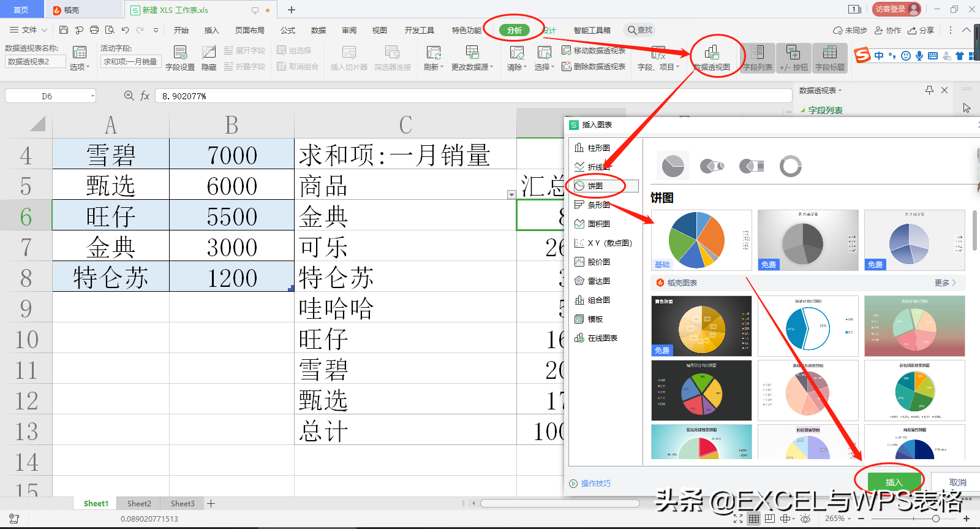Select 组合图 combo chart type
This screenshot has height=529, width=980.
coord(592,300)
